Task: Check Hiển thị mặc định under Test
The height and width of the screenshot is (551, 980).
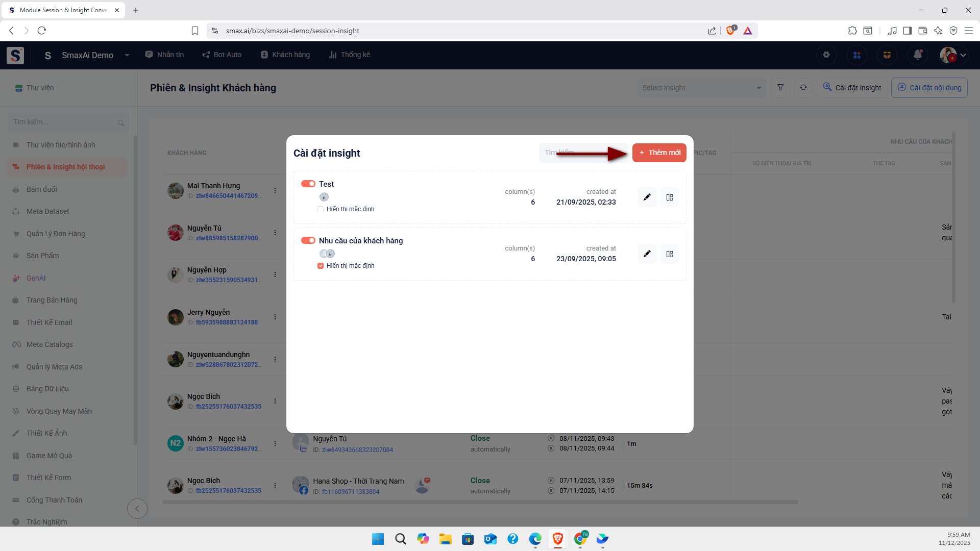Action: (x=321, y=209)
